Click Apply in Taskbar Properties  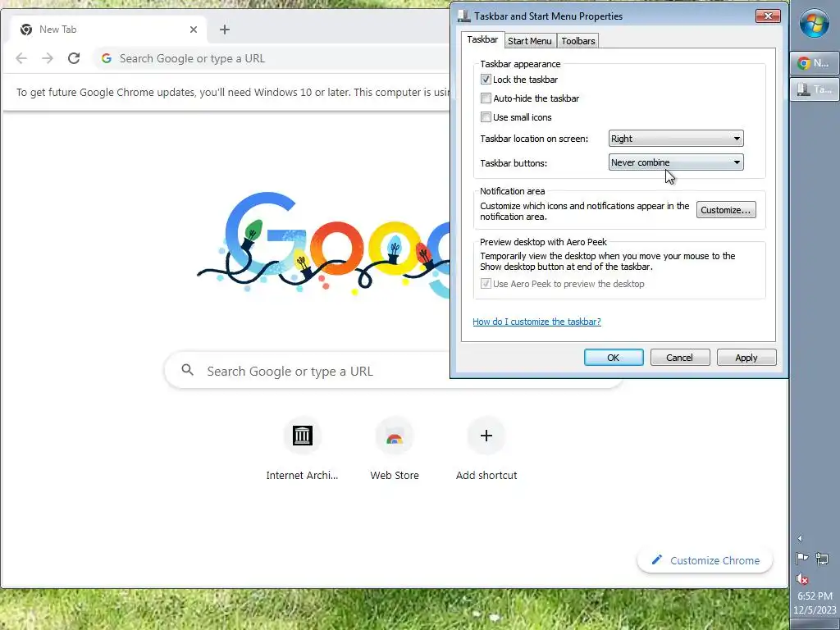pos(746,358)
